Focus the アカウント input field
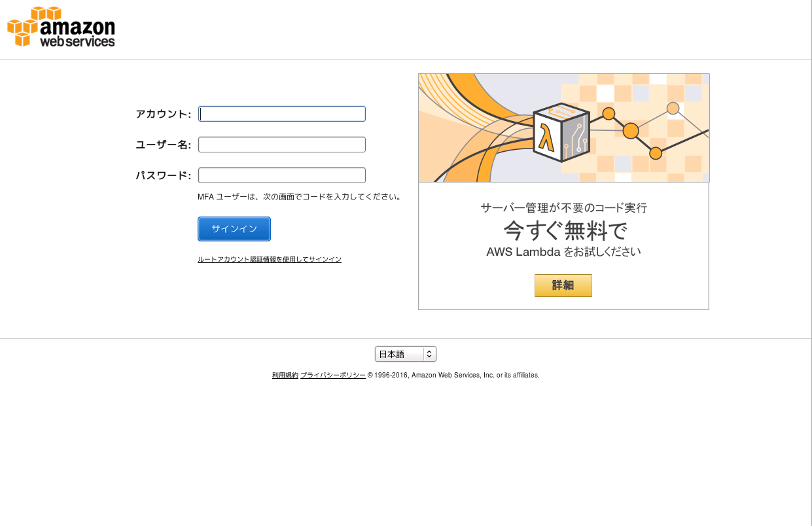The height and width of the screenshot is (526, 812). (x=281, y=114)
